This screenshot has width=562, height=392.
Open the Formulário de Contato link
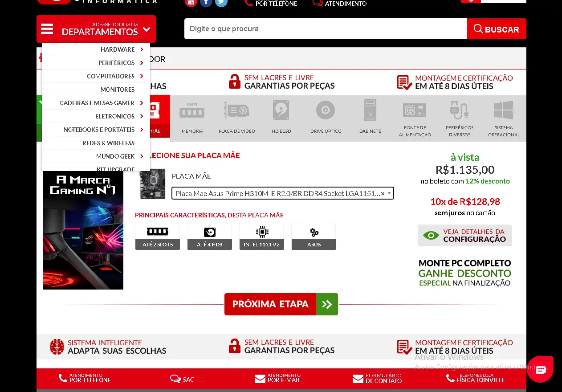377,379
